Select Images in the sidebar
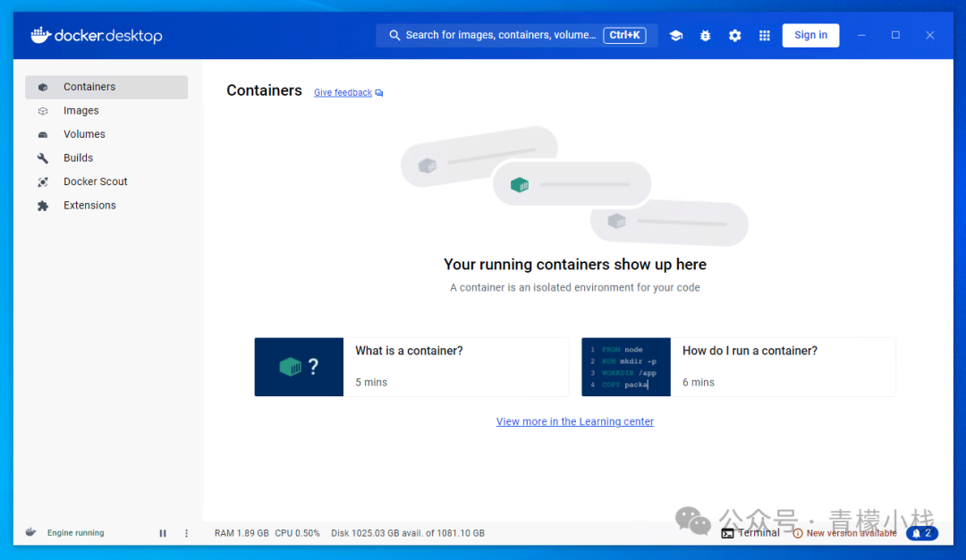The width and height of the screenshot is (966, 560). (80, 111)
